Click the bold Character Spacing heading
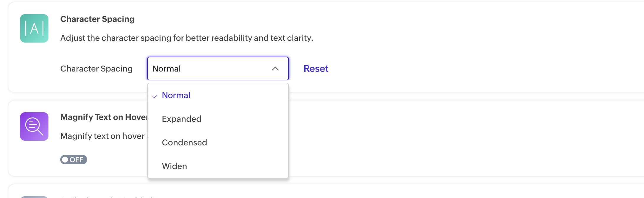 point(97,19)
